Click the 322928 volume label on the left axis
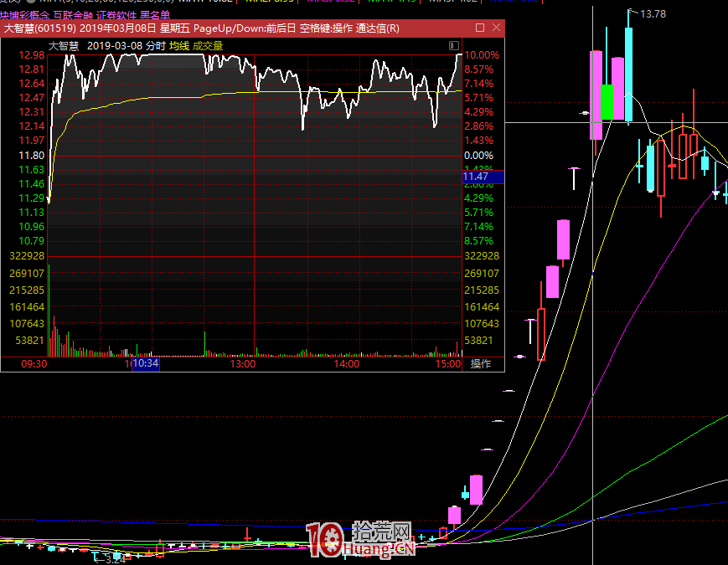This screenshot has width=728, height=565. tap(27, 256)
